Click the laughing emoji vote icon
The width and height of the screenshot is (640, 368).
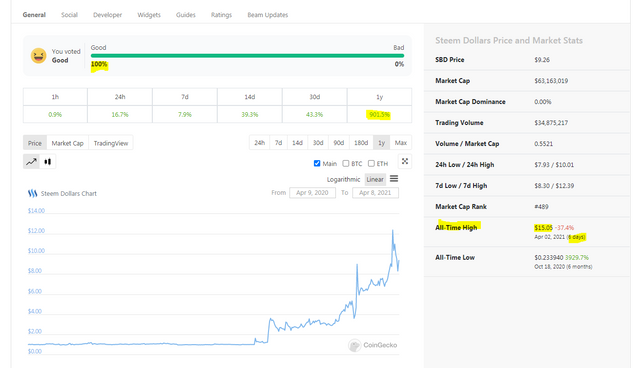point(38,55)
